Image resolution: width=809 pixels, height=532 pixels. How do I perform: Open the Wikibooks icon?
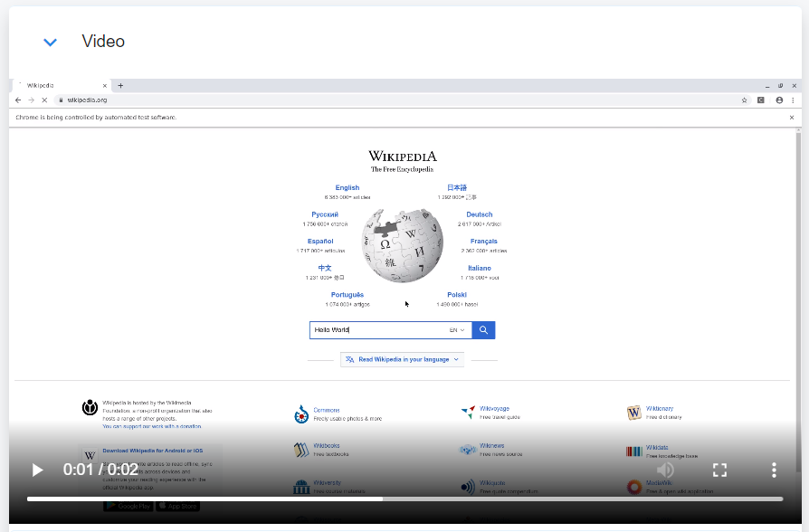click(301, 450)
